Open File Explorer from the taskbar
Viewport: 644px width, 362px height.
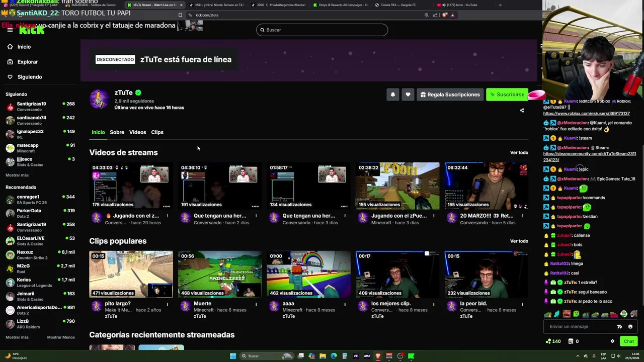click(323, 356)
